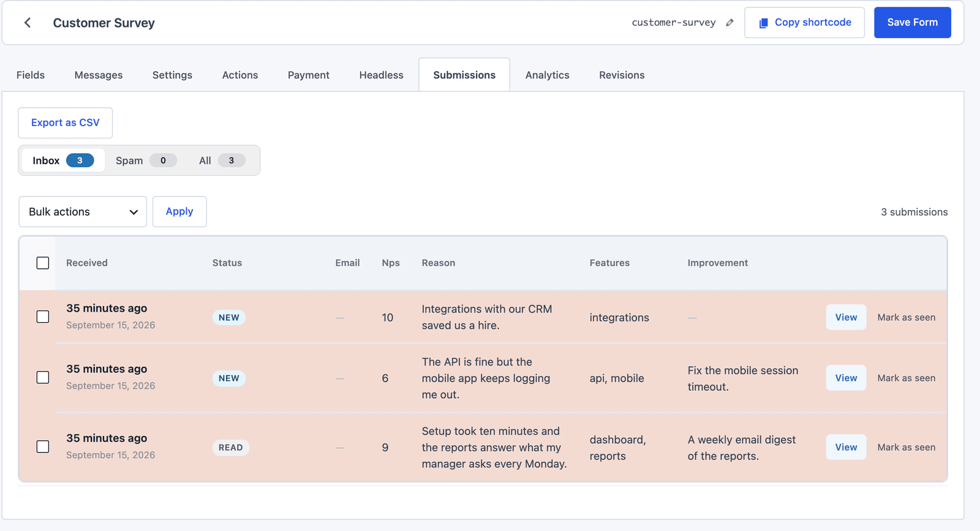Click the 'Customer Survey' form title

[x=104, y=23]
